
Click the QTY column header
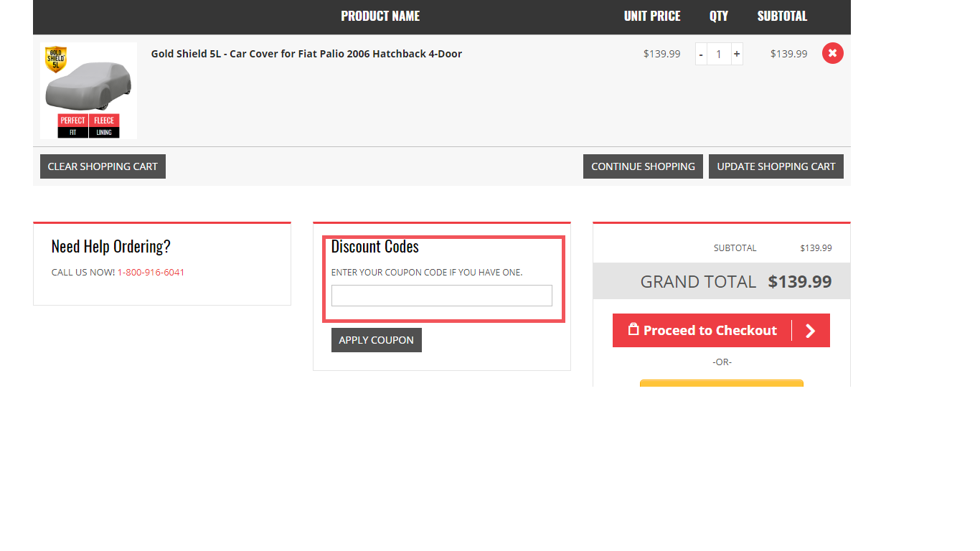pos(719,16)
